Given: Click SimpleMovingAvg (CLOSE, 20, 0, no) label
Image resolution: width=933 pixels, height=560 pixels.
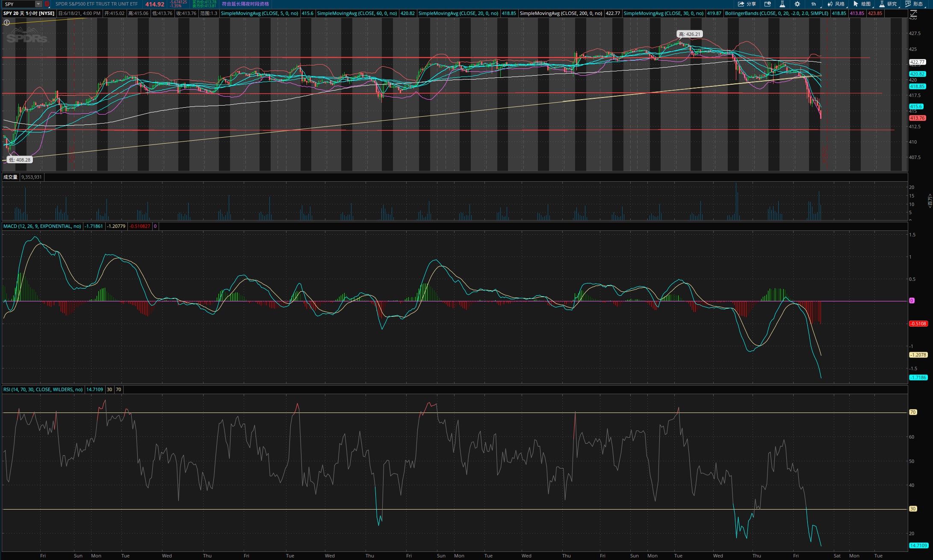Looking at the screenshot, I should tap(458, 13).
